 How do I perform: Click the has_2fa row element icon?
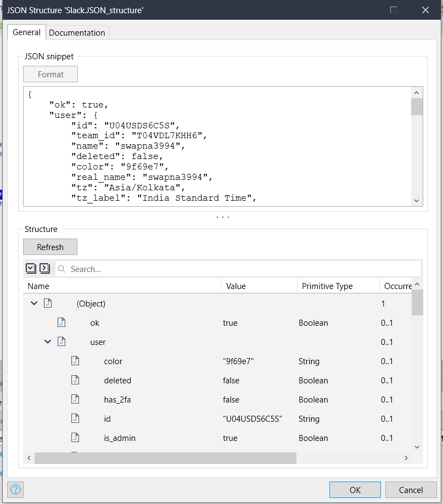[75, 399]
